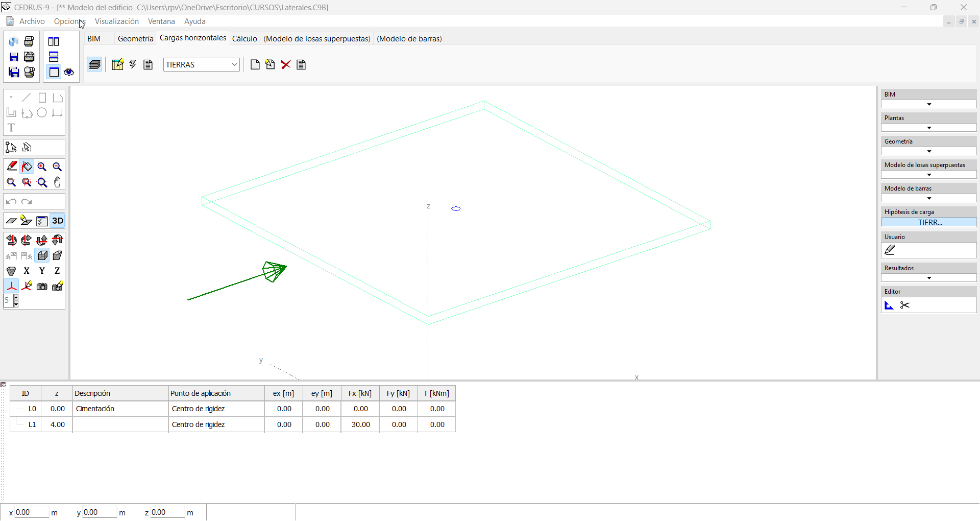Click the Fx value 30.00 cell in row L1
The image size is (980, 521).
[360, 424]
